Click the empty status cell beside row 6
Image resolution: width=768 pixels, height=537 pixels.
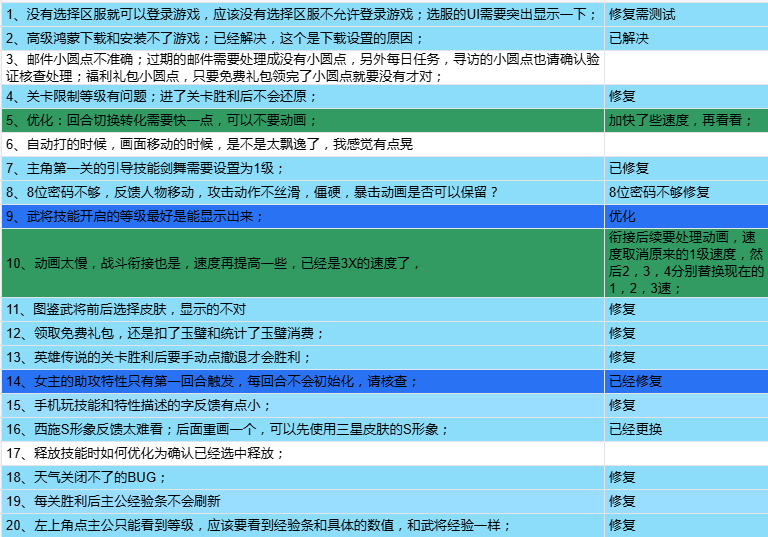(x=686, y=145)
